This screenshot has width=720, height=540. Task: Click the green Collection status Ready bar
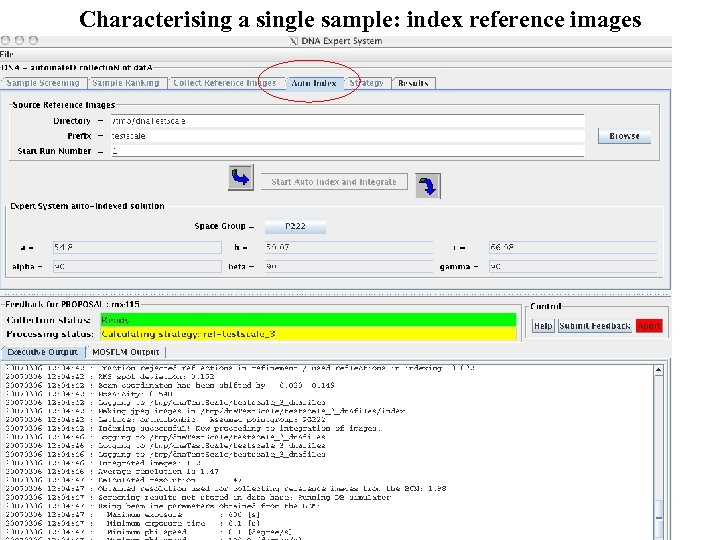coord(308,320)
